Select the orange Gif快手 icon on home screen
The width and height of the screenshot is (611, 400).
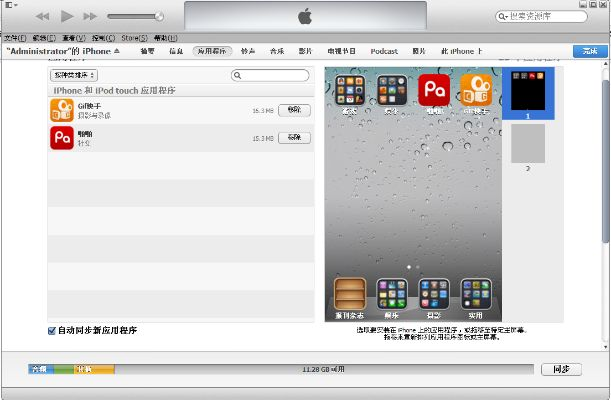[x=475, y=89]
